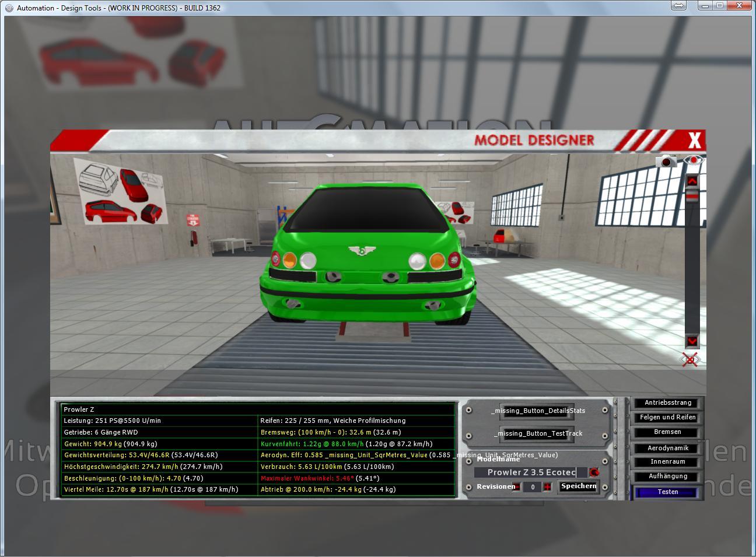The image size is (756, 557).
Task: Close the Model Designer with X
Action: point(694,141)
